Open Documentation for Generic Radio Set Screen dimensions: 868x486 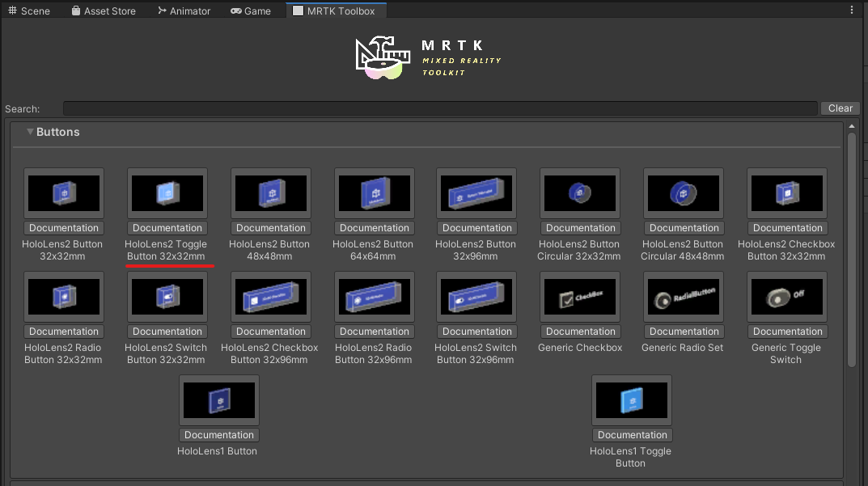[684, 332]
